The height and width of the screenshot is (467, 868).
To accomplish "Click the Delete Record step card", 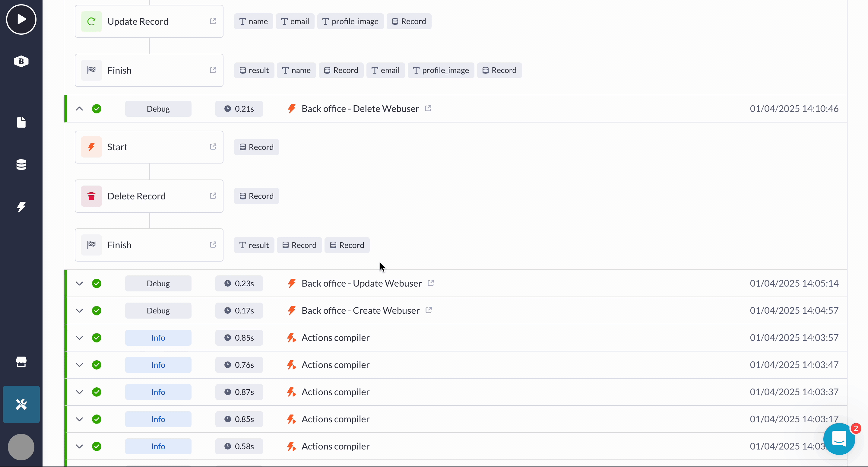I will point(149,196).
